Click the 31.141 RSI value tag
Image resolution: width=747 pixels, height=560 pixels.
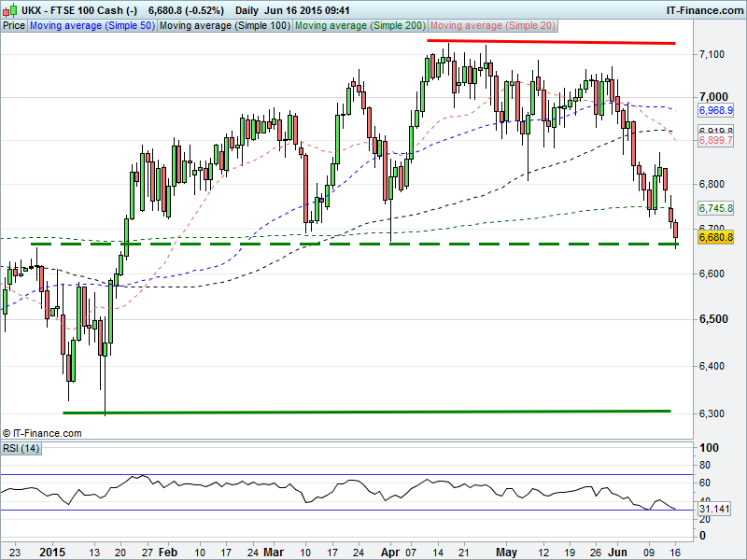tap(716, 510)
